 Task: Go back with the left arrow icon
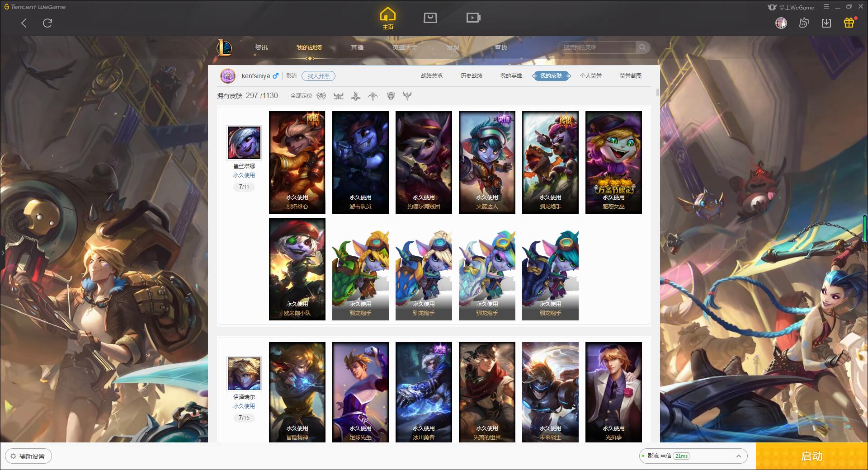pyautogui.click(x=24, y=23)
